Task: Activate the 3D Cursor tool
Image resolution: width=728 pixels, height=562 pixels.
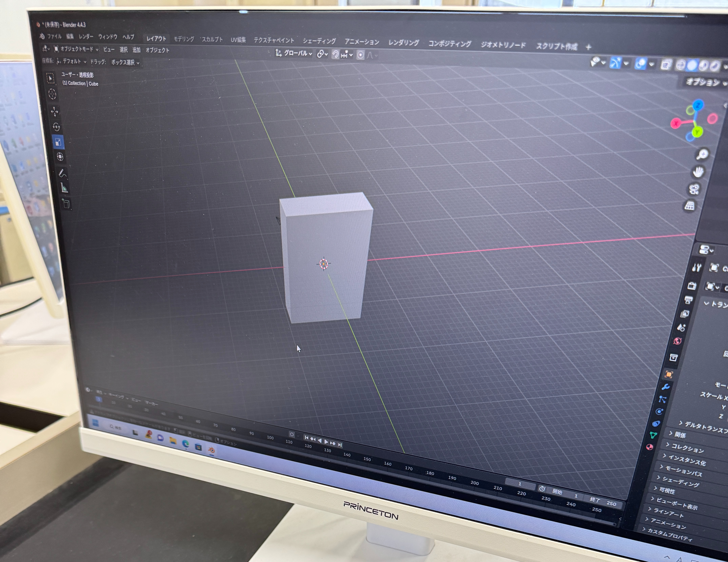Action: pos(52,94)
